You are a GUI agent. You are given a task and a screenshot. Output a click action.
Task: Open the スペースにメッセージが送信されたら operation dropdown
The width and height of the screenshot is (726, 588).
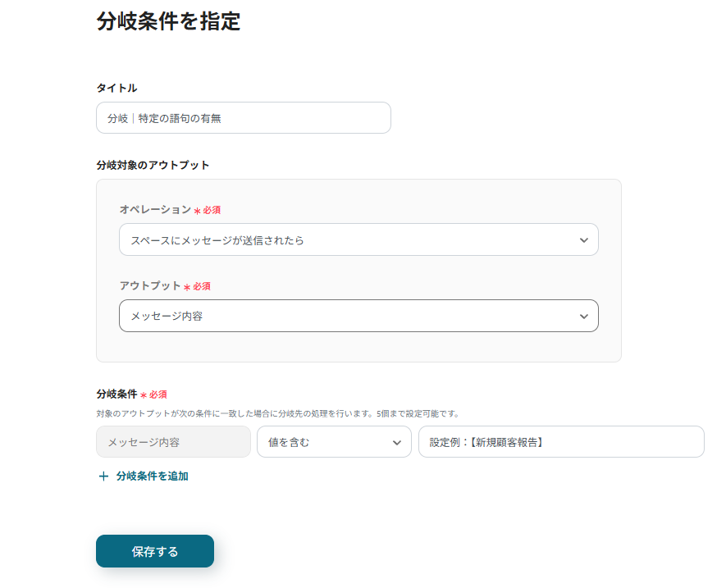pyautogui.click(x=358, y=240)
